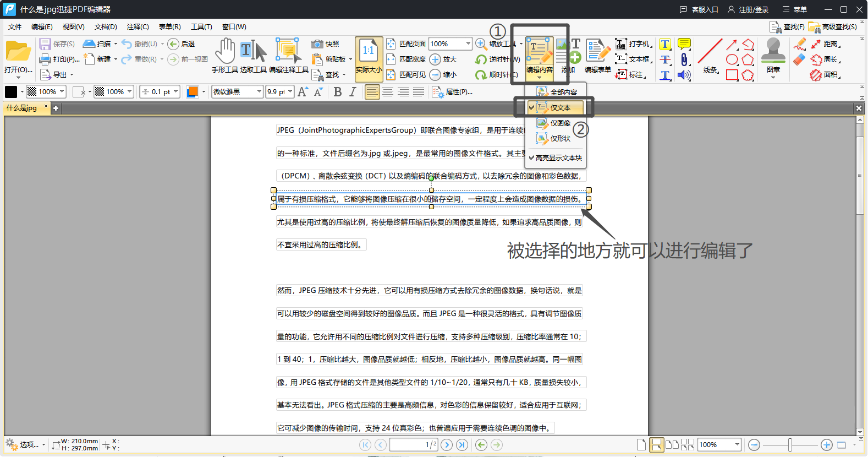The height and width of the screenshot is (457, 868).
Task: Click the black fill color swatch
Action: click(x=11, y=92)
